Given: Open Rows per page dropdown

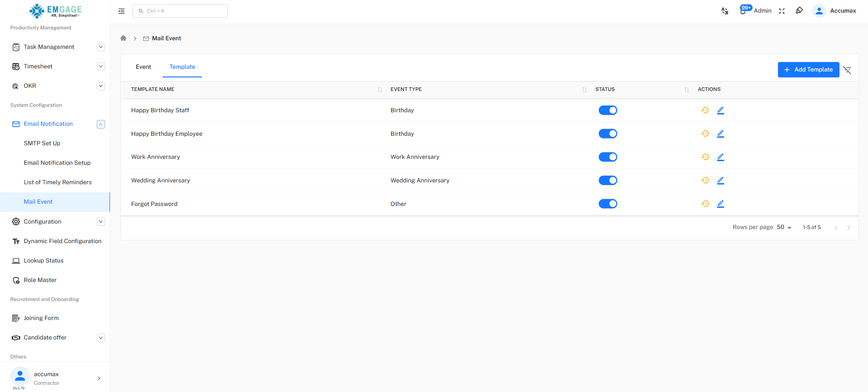Looking at the screenshot, I should [784, 227].
